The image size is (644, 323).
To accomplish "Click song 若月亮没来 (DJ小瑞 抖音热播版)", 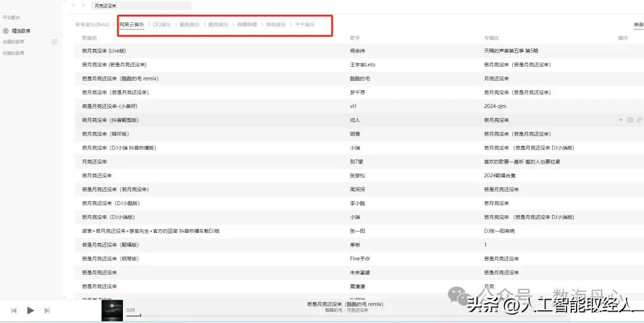I will pos(119,147).
